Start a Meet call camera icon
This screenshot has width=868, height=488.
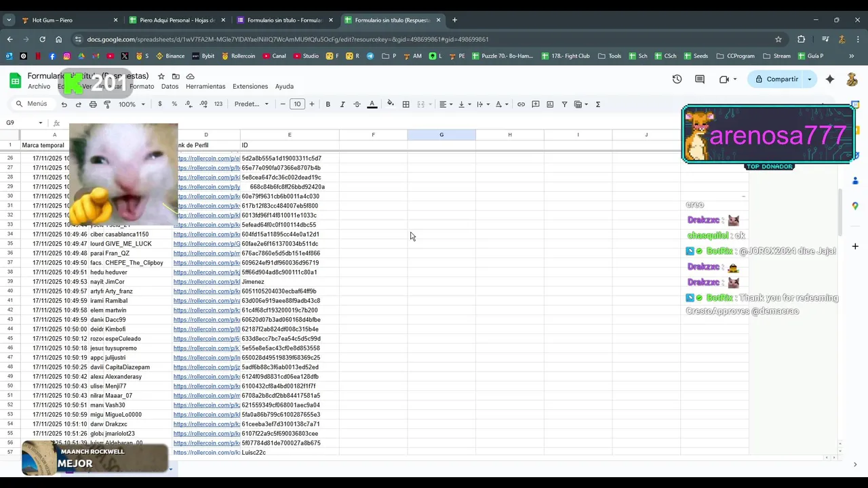coord(724,79)
